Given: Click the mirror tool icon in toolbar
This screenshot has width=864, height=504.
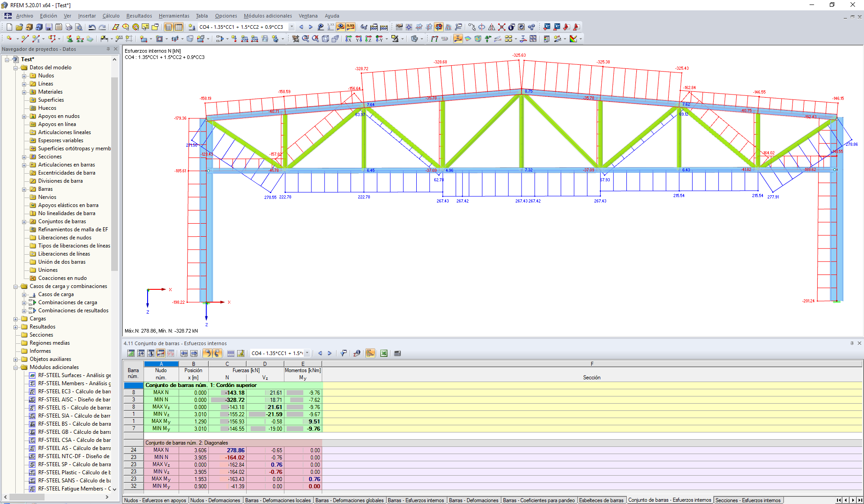Looking at the screenshot, I should tap(491, 27).
